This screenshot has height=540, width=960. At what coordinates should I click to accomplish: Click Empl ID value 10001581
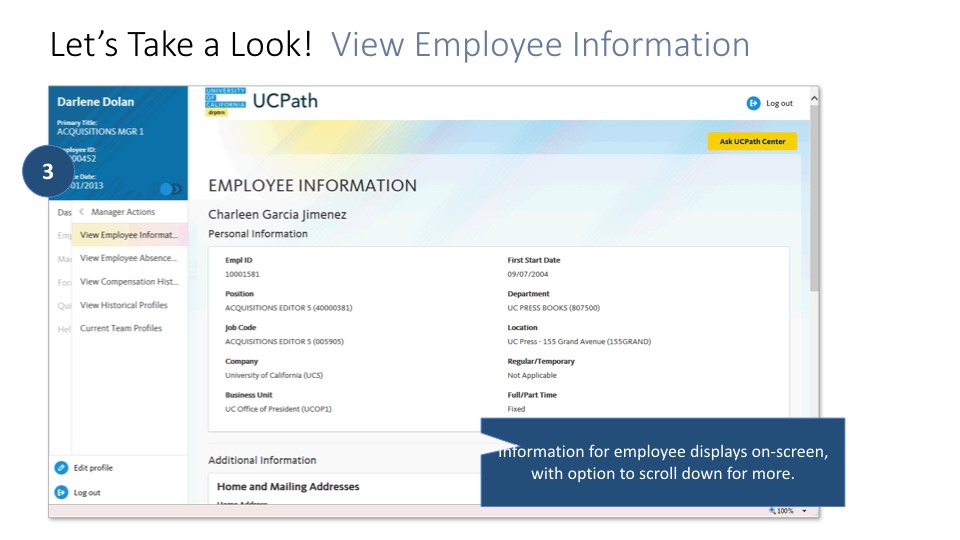pyautogui.click(x=242, y=274)
